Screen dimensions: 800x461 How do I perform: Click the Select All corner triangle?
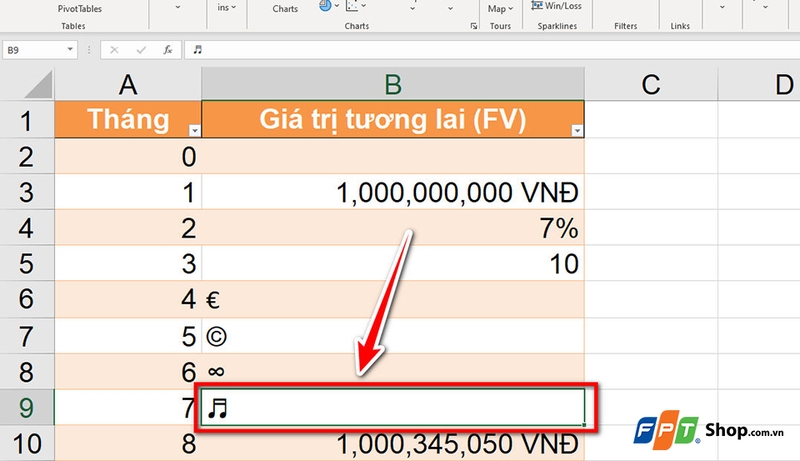tap(39, 85)
